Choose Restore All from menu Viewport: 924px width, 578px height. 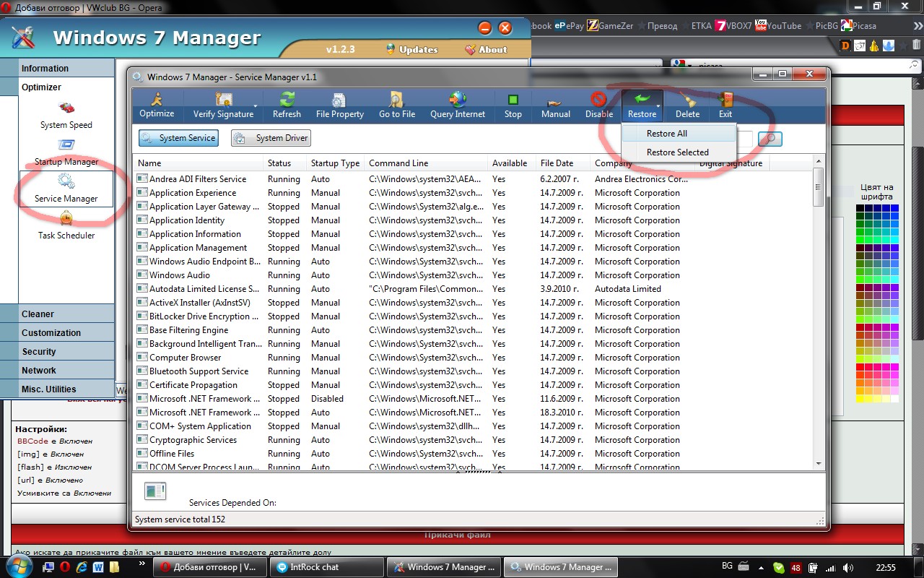[x=679, y=134]
